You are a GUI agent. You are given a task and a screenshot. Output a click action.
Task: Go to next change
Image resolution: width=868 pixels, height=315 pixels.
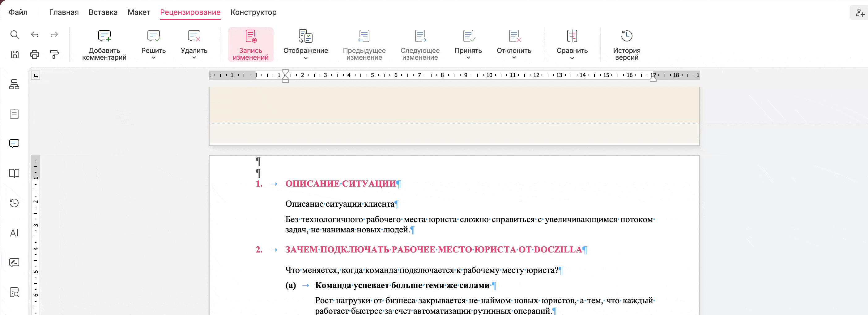click(x=420, y=45)
